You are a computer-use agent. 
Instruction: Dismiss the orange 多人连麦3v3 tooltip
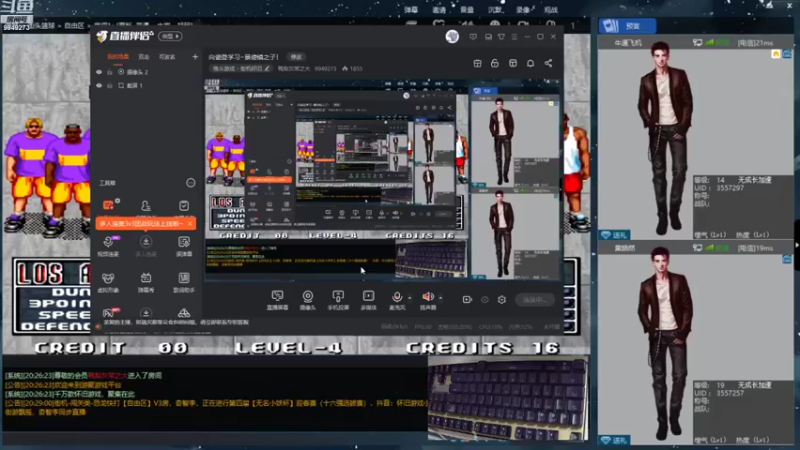click(190, 223)
